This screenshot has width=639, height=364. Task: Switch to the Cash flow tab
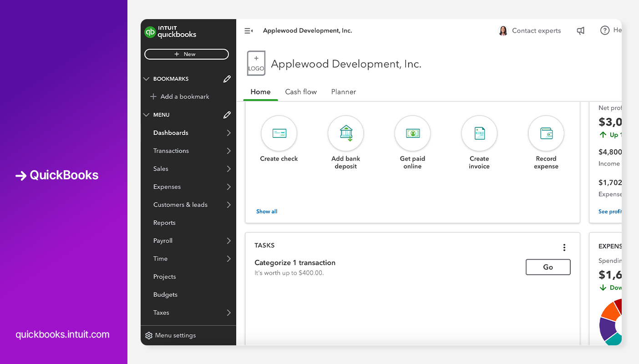pos(301,92)
